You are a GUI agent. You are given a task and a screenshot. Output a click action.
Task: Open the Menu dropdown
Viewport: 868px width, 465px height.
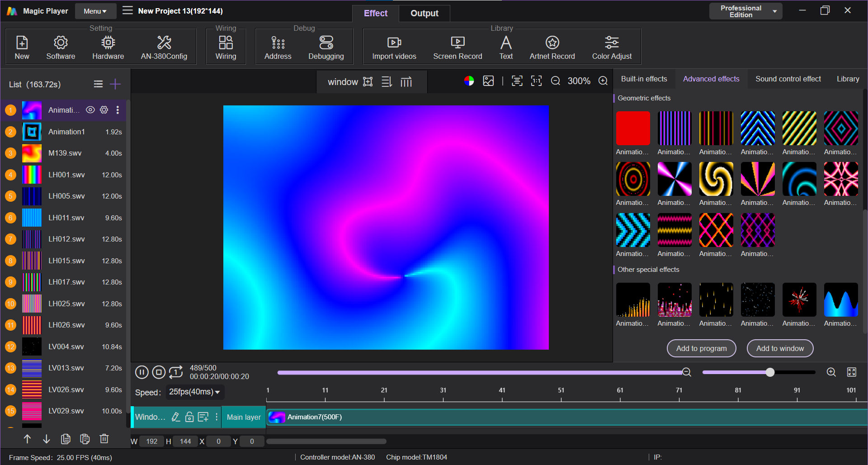point(95,11)
